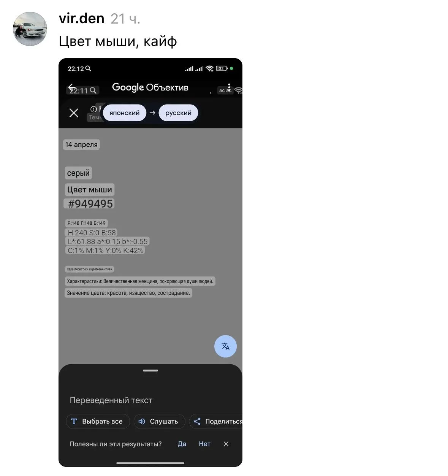The width and height of the screenshot is (448, 476).
Task: Tap the Wi-Fi status bar icon
Action: point(210,68)
